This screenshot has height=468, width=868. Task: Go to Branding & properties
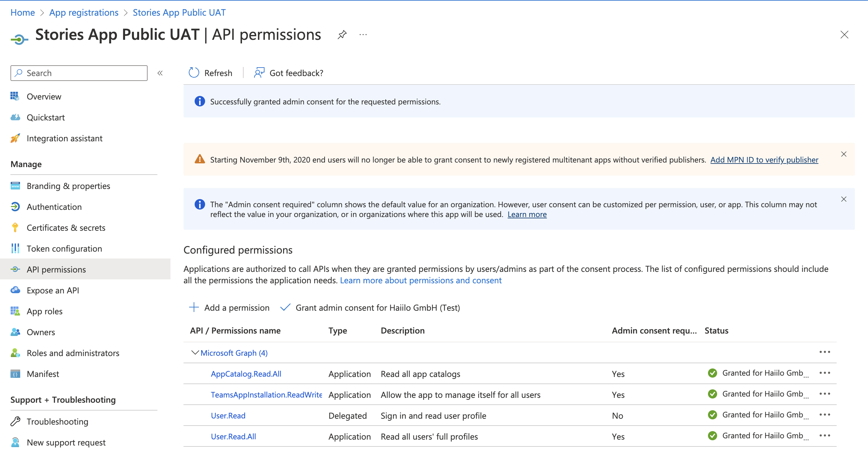pos(68,186)
